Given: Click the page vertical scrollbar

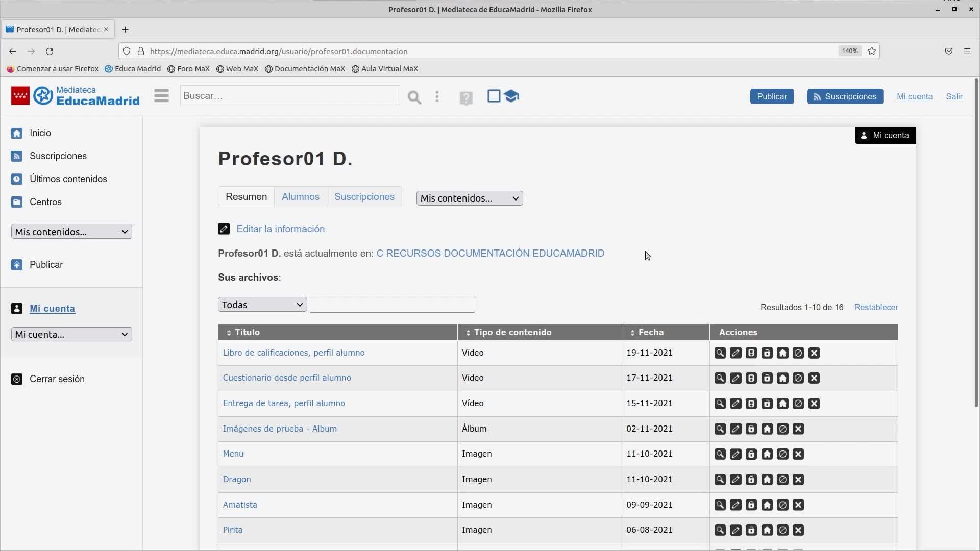Looking at the screenshot, I should [976, 242].
